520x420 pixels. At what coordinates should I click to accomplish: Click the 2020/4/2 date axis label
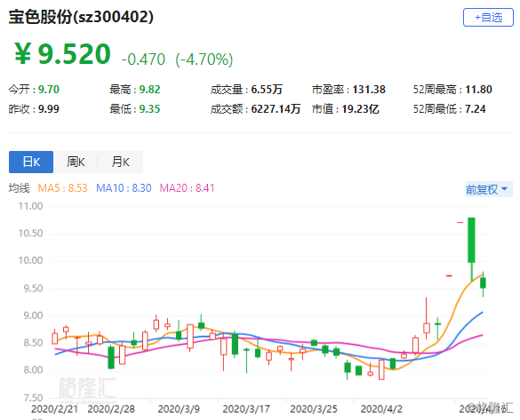coord(381,409)
